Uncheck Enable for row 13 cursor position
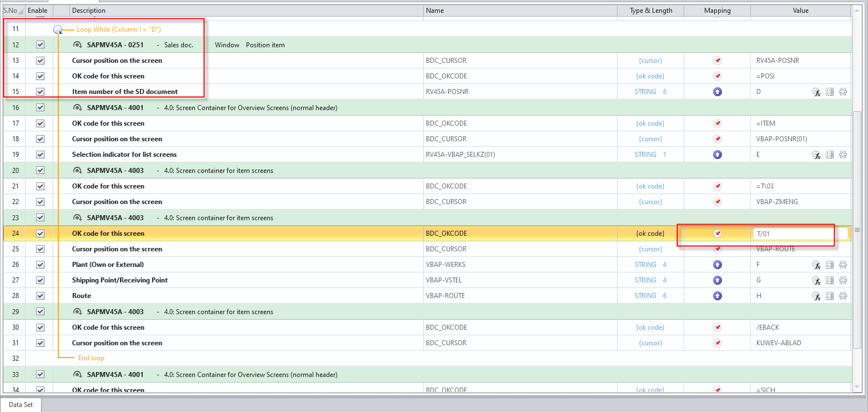 (40, 61)
